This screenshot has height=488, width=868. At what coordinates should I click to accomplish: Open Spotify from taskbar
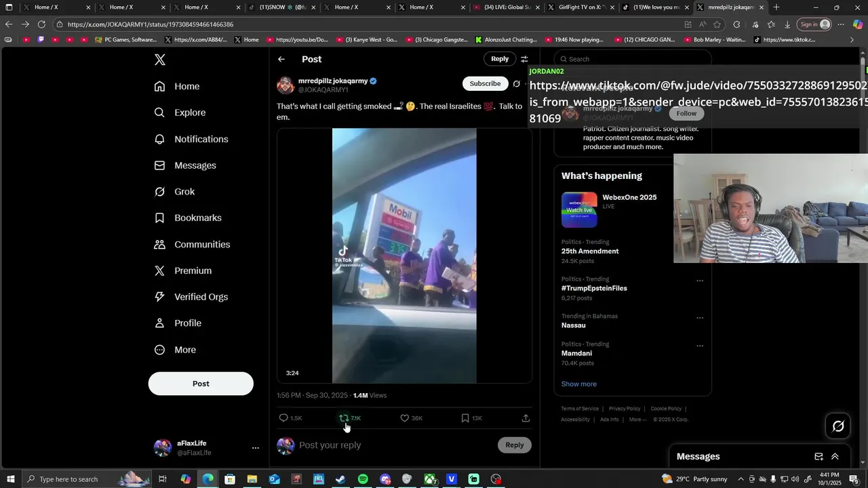(363, 479)
